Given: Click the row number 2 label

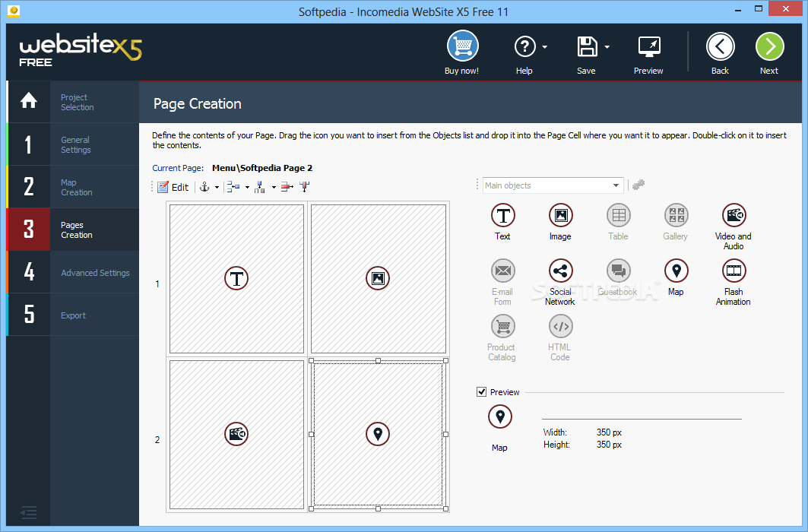Looking at the screenshot, I should [x=157, y=440].
